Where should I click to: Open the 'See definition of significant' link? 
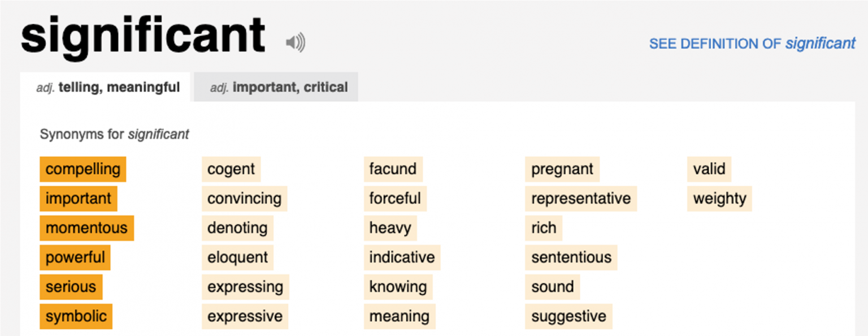752,44
